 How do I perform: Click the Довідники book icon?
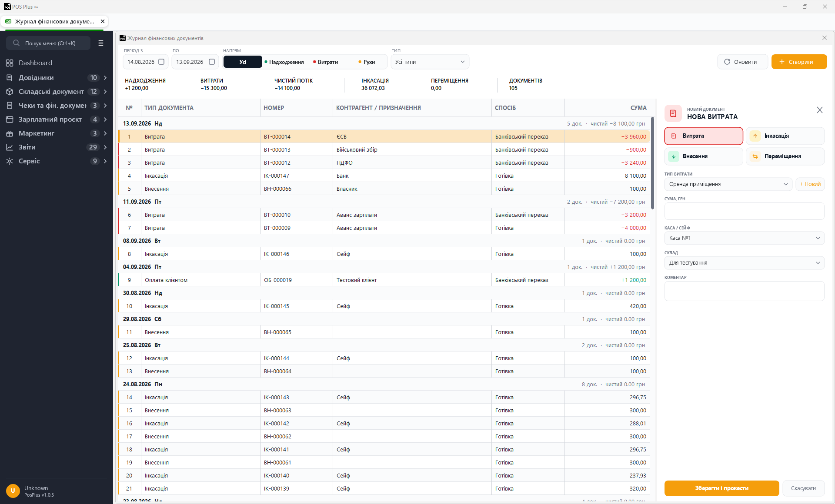point(10,78)
